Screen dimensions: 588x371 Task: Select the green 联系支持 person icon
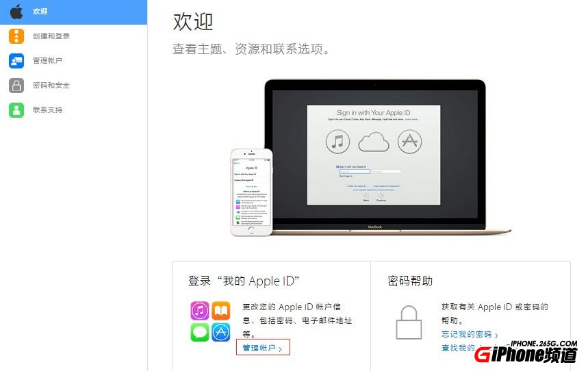tap(16, 110)
